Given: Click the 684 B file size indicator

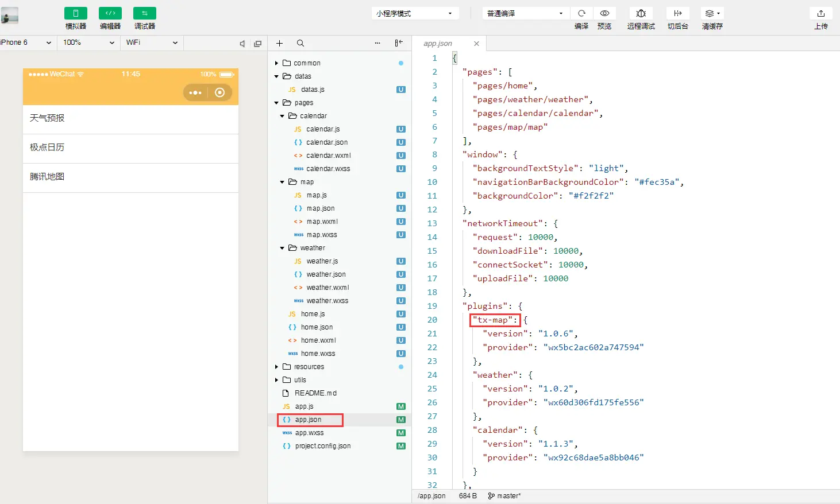Looking at the screenshot, I should click(468, 496).
